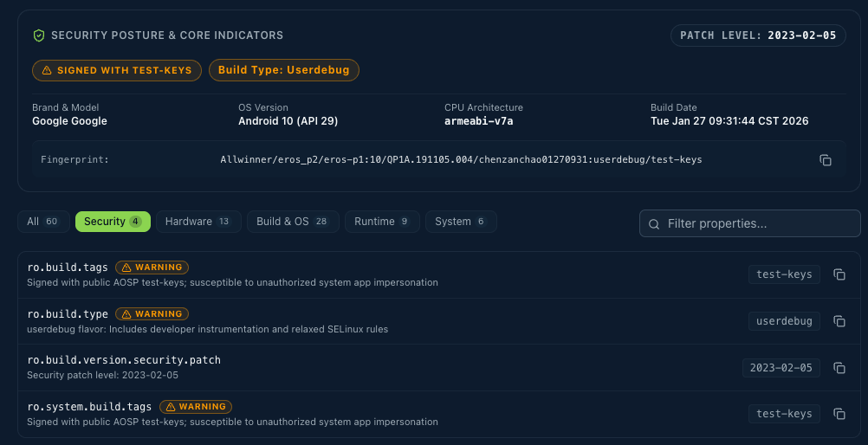868x445 pixels.
Task: Select the ro.build.tags property name
Action: click(68, 268)
